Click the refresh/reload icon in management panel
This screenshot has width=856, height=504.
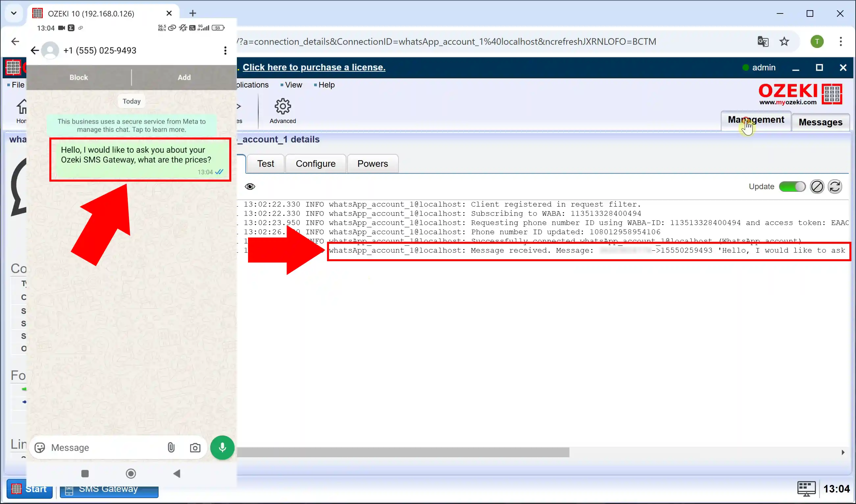point(834,187)
